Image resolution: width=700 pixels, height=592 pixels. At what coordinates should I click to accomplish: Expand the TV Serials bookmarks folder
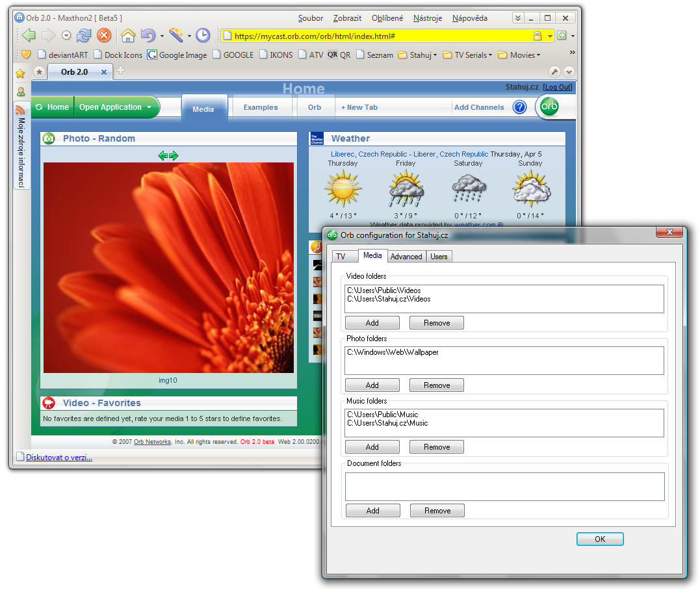coord(467,55)
